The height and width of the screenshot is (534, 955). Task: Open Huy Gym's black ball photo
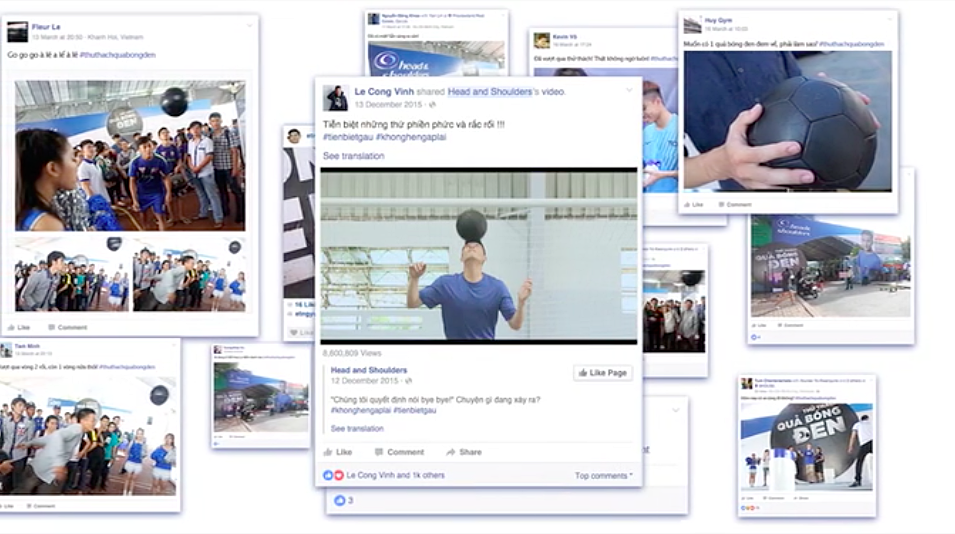coord(788,121)
